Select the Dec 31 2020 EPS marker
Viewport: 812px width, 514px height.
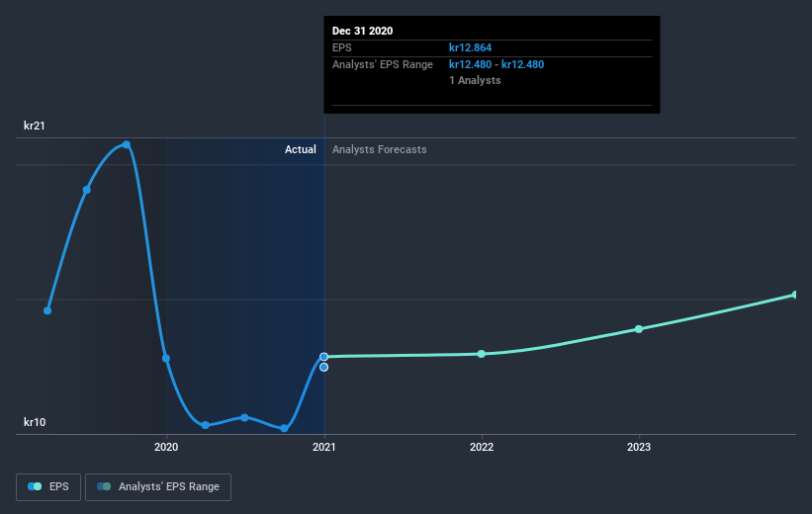tap(323, 357)
